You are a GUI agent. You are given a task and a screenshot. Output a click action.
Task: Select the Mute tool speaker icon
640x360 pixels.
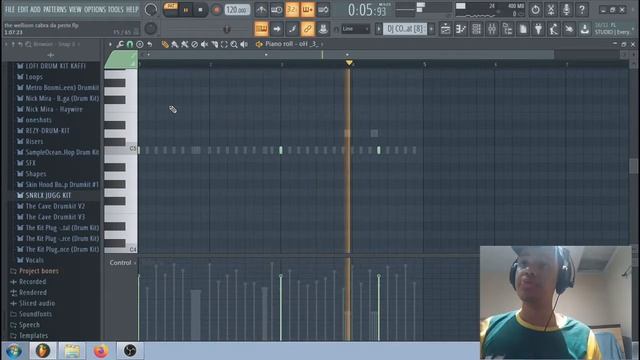(x=204, y=44)
